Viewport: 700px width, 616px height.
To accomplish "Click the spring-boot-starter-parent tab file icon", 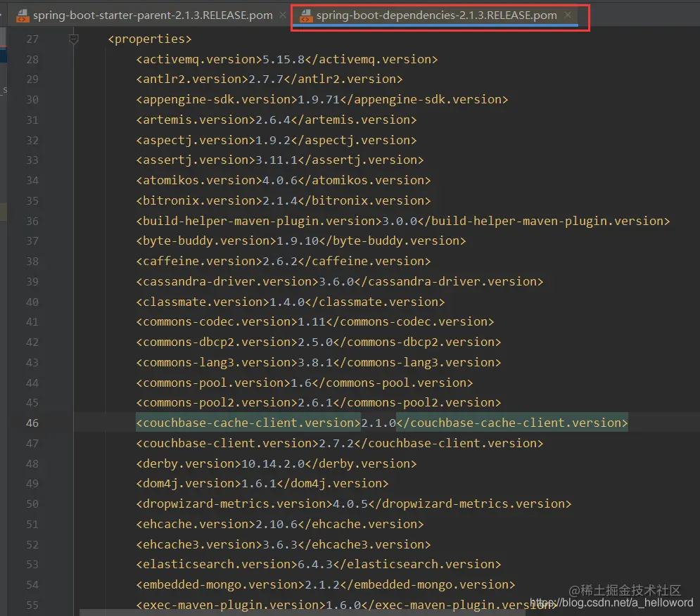I will pos(23,16).
